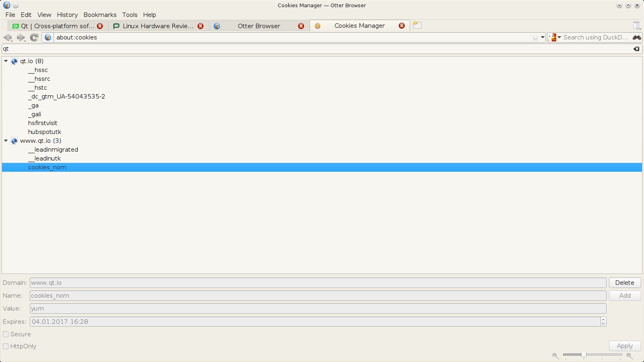This screenshot has height=362, width=644.
Task: Switch to the Linux Hardware Reviews tab
Action: tap(158, 26)
